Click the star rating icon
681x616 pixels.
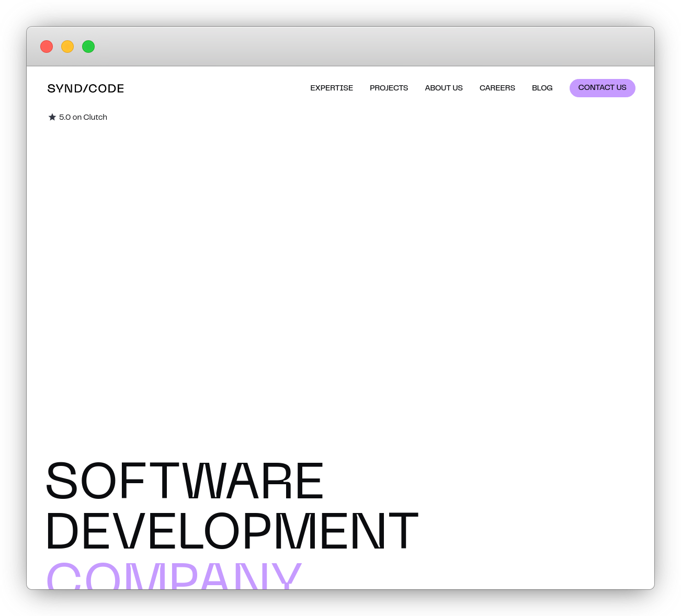(x=52, y=117)
